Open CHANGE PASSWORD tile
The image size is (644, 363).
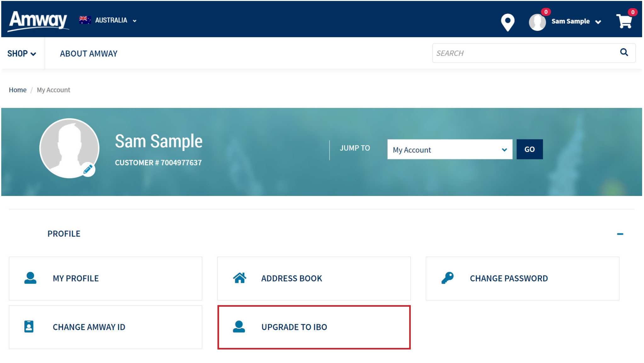pos(523,278)
